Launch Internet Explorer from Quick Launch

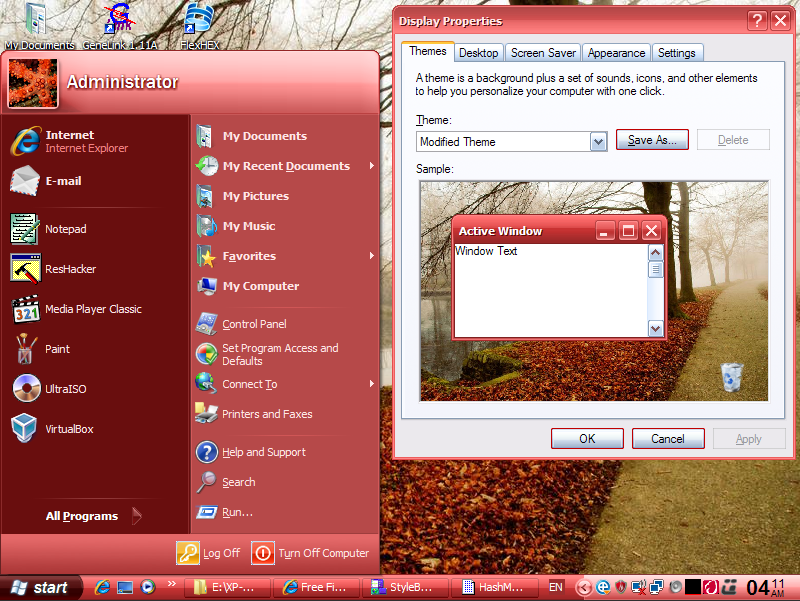pyautogui.click(x=102, y=587)
